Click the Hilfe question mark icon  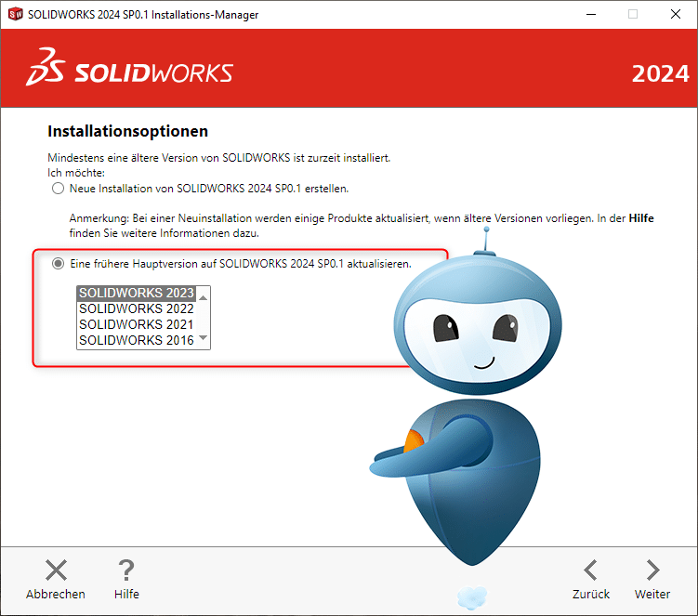[126, 570]
